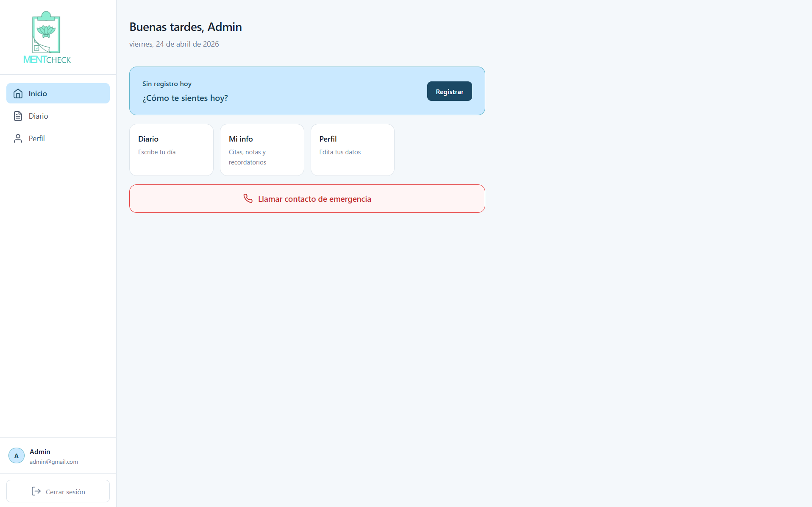This screenshot has height=507, width=812.
Task: Click the phone icon in the emergency banner
Action: click(x=248, y=198)
